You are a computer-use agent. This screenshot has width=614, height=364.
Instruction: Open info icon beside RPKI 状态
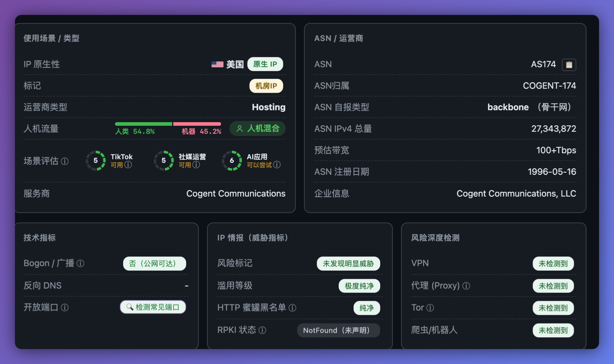click(262, 330)
